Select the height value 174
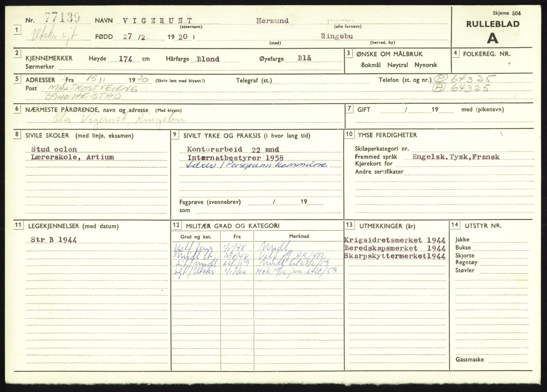 pos(126,59)
